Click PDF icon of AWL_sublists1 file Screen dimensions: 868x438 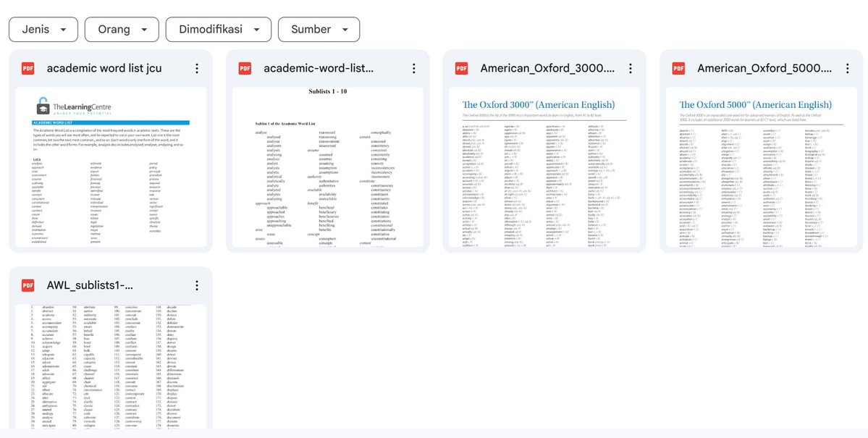[28, 286]
